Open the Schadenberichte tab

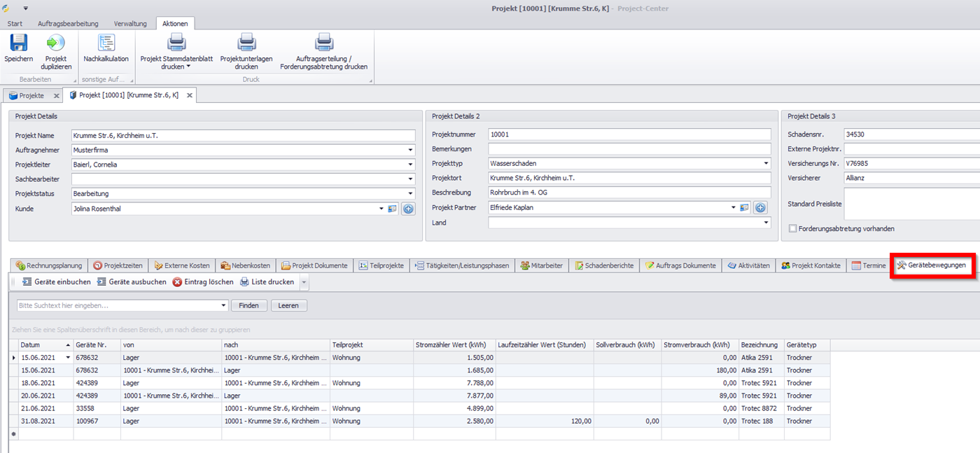click(x=604, y=265)
